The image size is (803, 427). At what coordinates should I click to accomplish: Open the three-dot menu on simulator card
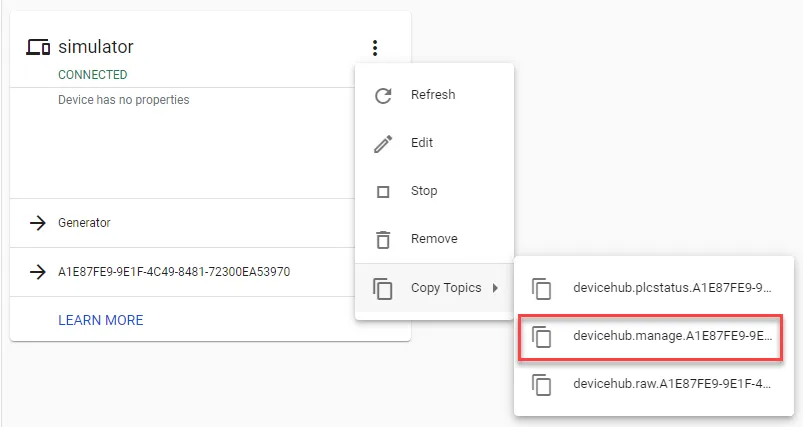tap(375, 48)
